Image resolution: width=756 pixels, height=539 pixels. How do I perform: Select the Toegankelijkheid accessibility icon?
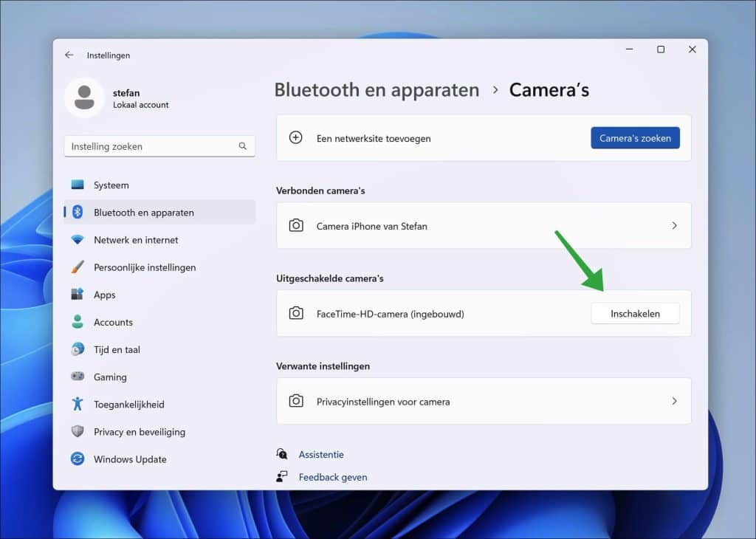coord(78,404)
